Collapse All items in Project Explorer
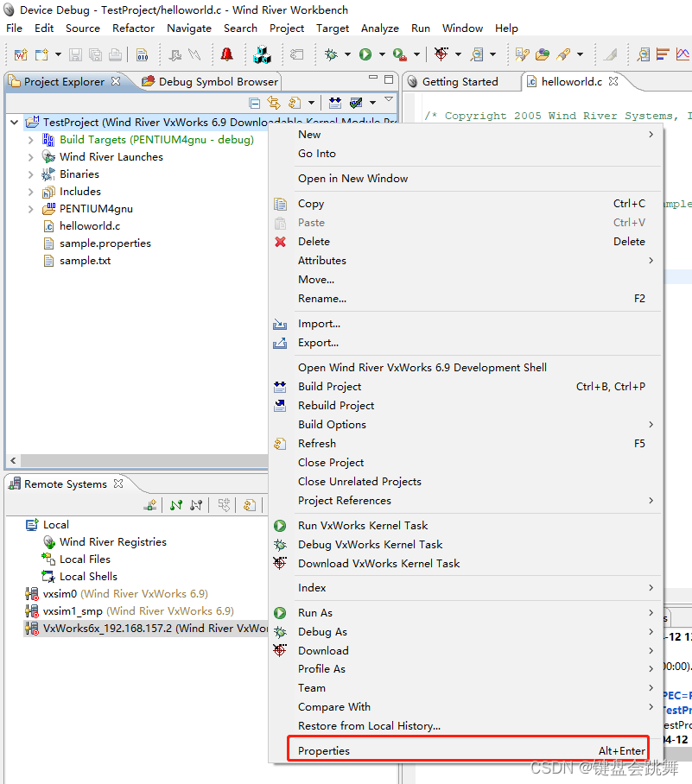 (x=254, y=102)
